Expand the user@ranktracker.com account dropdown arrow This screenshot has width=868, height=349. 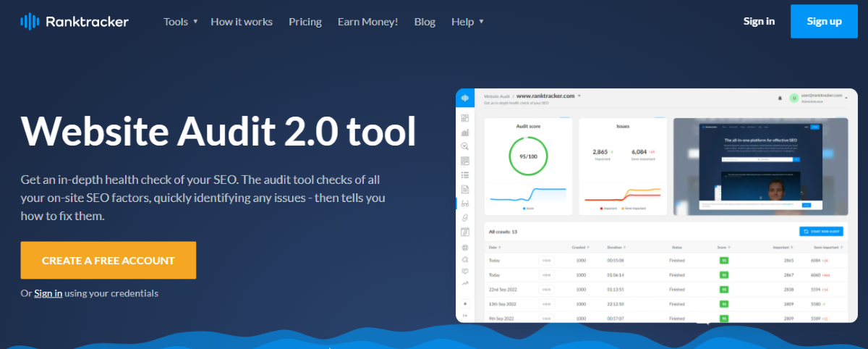[846, 96]
